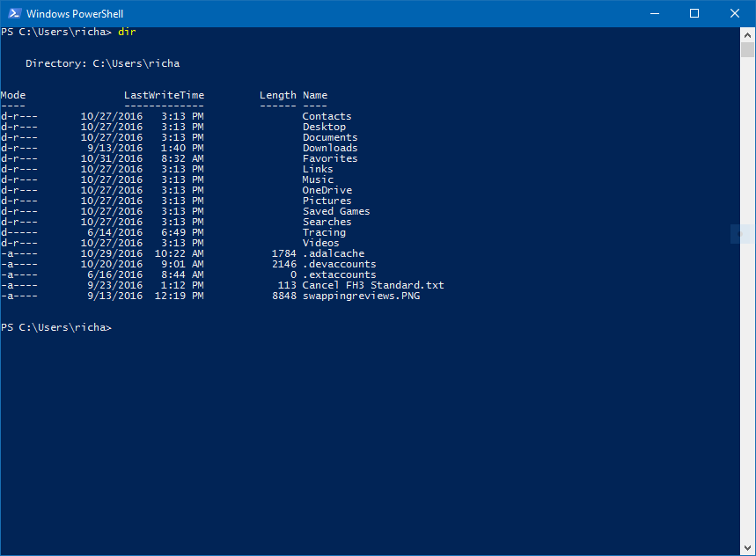Click the Downloads directory listing
This screenshot has width=756, height=556.
330,147
